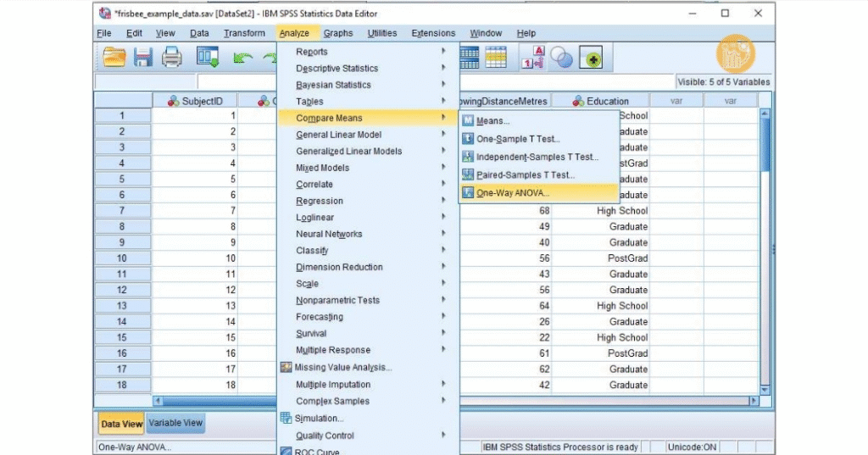The image size is (868, 455).
Task: Click the Print toolbar icon
Action: (x=171, y=58)
